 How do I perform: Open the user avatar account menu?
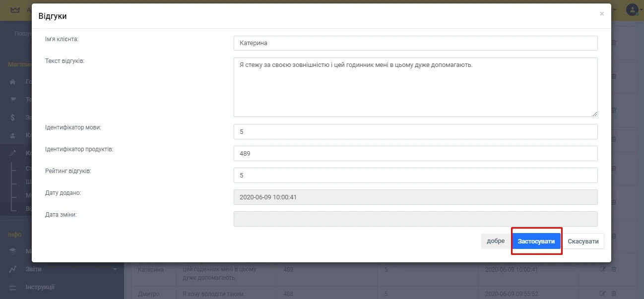click(x=632, y=10)
